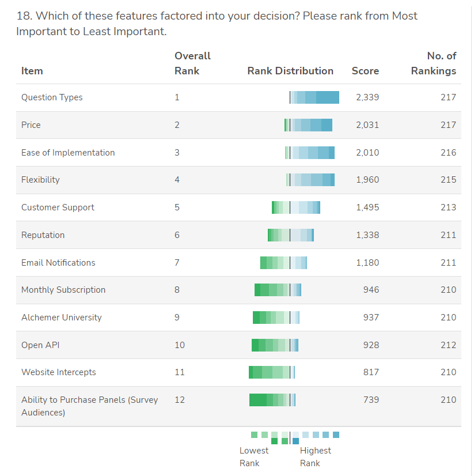
Task: Click the Rank Distribution column header
Action: pos(290,71)
